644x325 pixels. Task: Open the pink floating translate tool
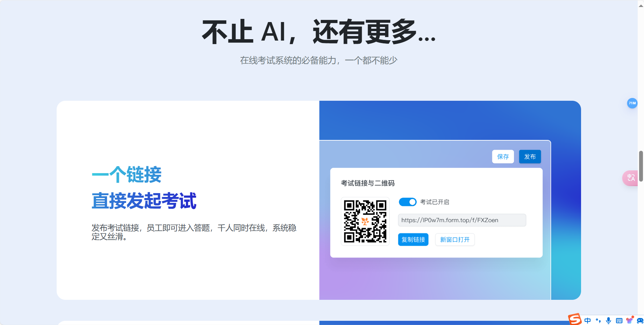[631, 178]
